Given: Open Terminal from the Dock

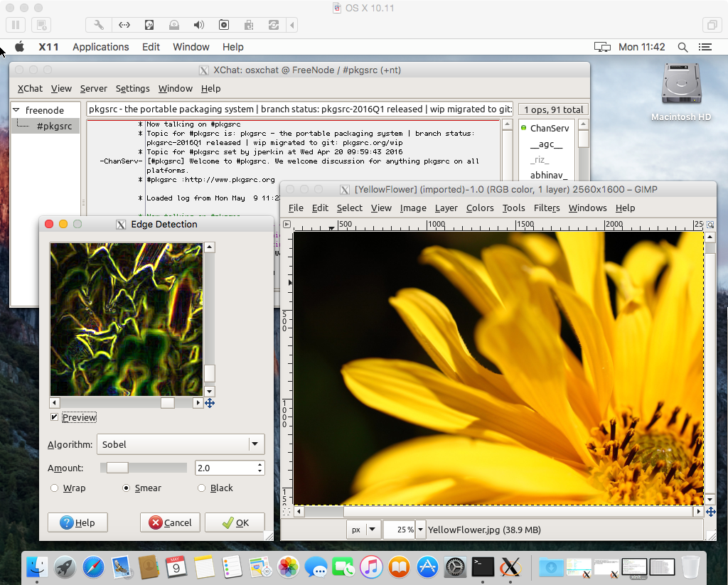Looking at the screenshot, I should 483,567.
